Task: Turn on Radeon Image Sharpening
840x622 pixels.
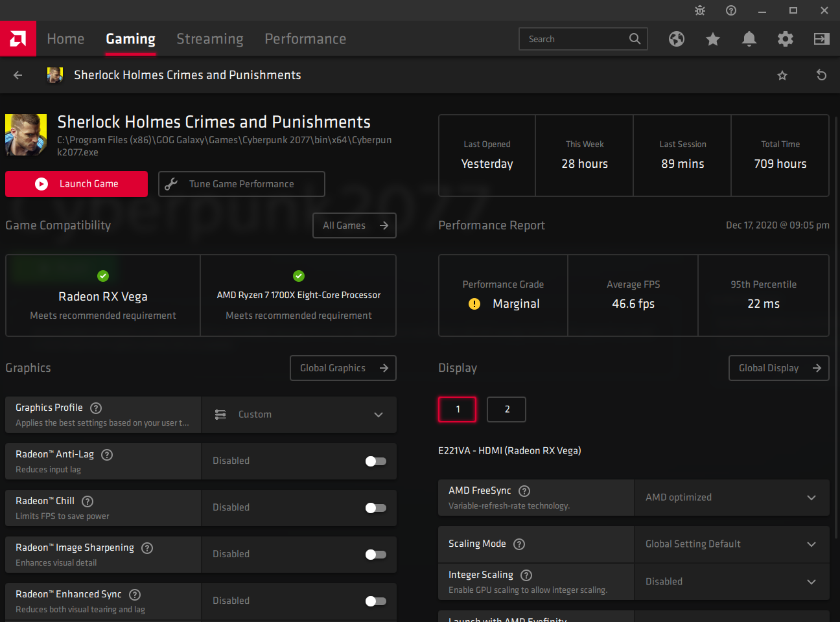Action: tap(376, 555)
